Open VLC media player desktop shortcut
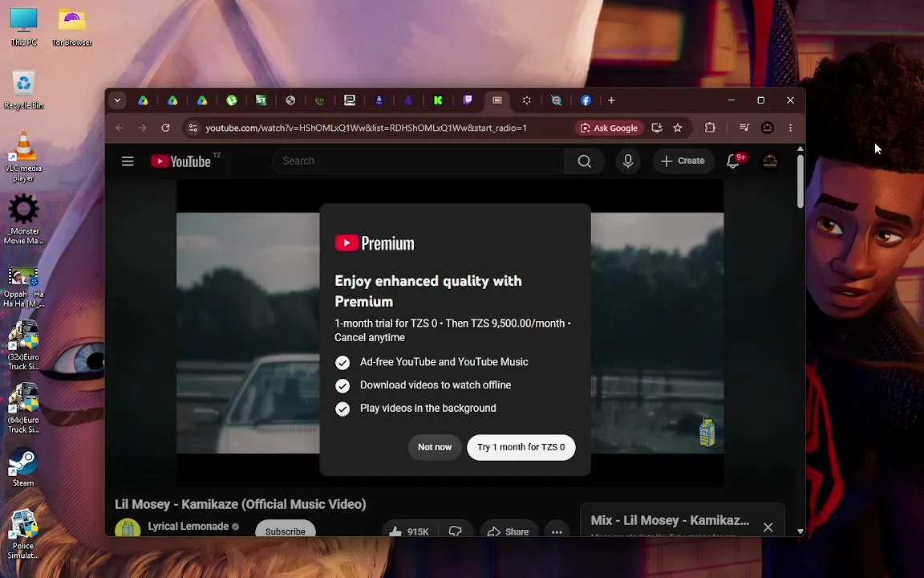This screenshot has height=578, width=924. (23, 157)
